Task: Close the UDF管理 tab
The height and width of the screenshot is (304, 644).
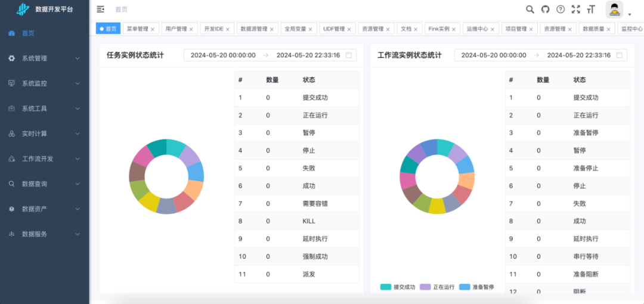Action: (349, 29)
